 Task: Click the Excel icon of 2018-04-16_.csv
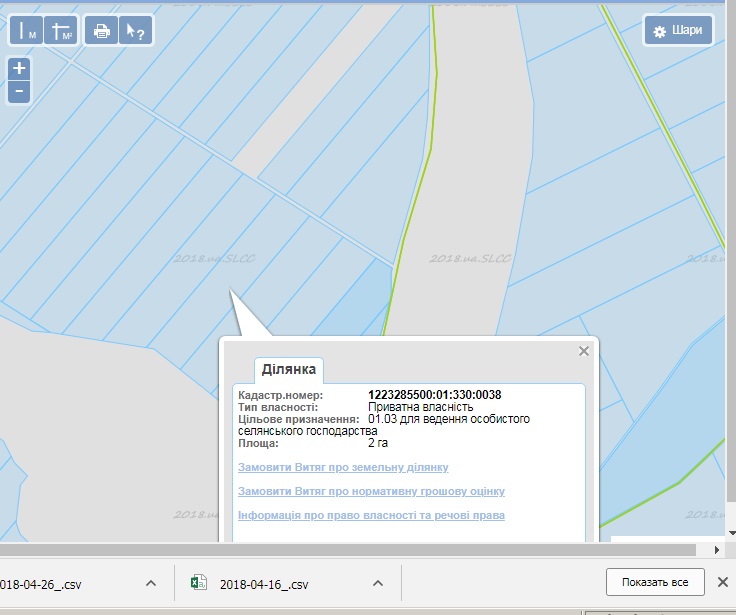pos(199,582)
